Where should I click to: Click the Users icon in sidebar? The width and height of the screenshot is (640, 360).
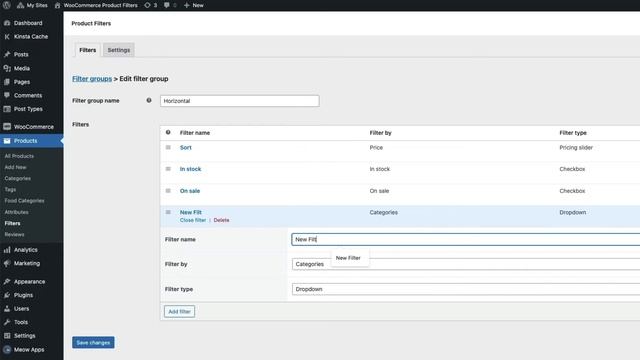(7, 309)
